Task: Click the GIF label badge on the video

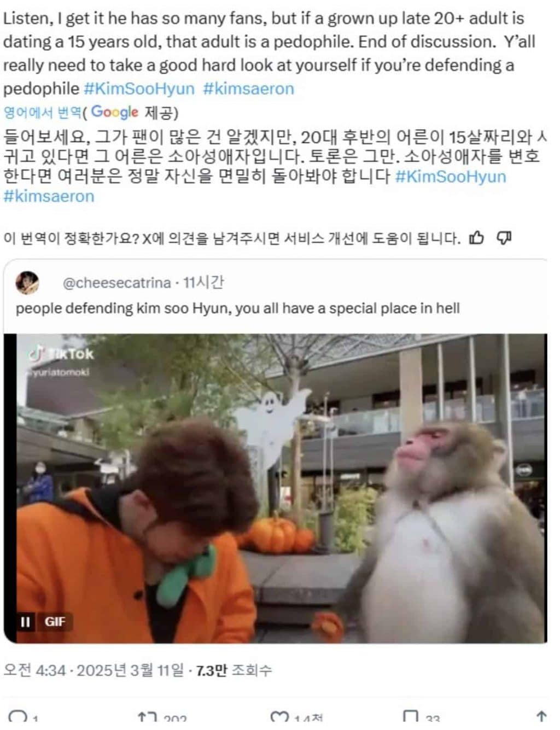Action: pyautogui.click(x=55, y=622)
